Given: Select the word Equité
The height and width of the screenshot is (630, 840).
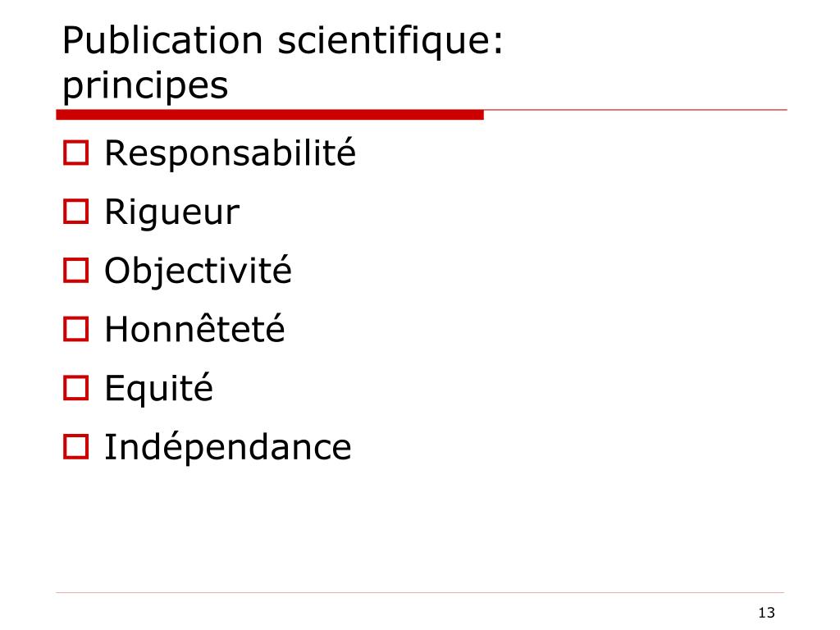Looking at the screenshot, I should (x=158, y=388).
